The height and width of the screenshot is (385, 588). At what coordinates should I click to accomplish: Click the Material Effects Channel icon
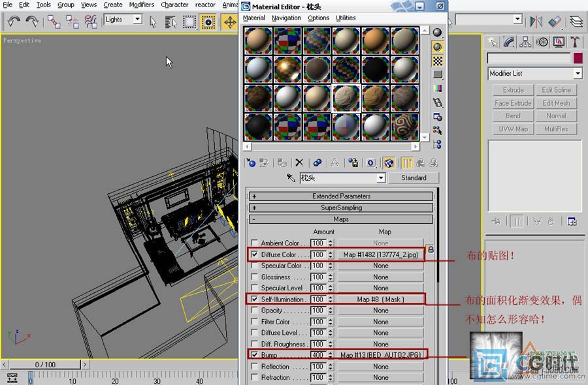[x=370, y=162]
